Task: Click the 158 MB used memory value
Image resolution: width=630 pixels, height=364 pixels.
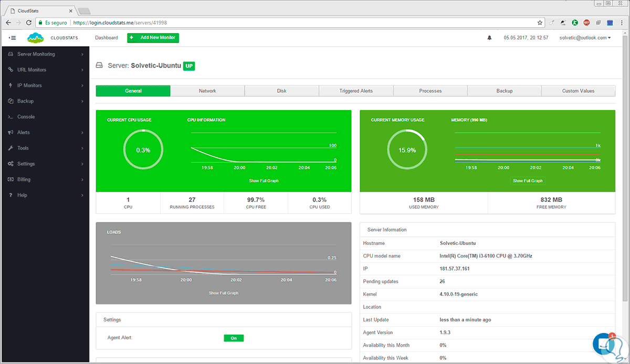Action: [424, 200]
